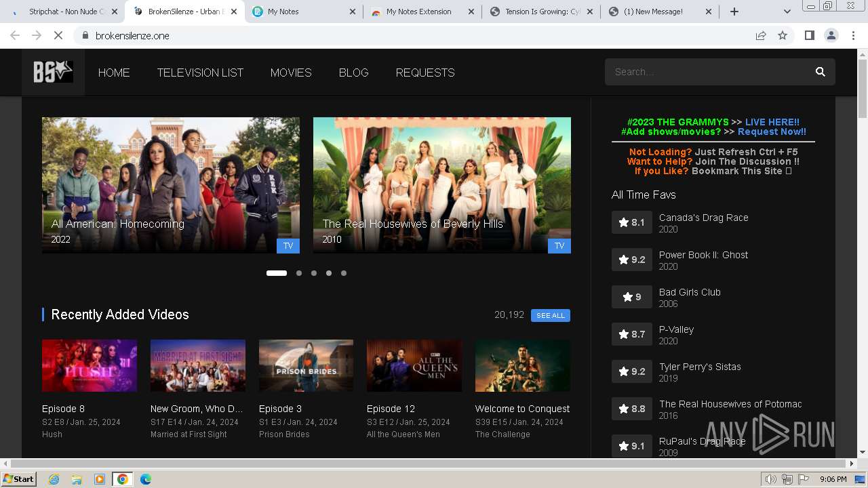Viewport: 868px width, 488px height.
Task: Click the network tray icon
Action: [787, 479]
